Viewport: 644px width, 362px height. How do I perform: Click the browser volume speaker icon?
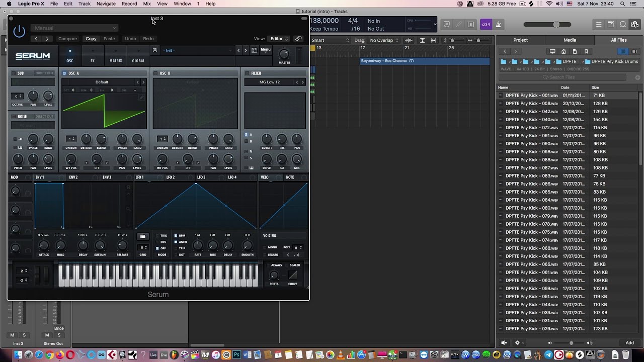pos(504,343)
